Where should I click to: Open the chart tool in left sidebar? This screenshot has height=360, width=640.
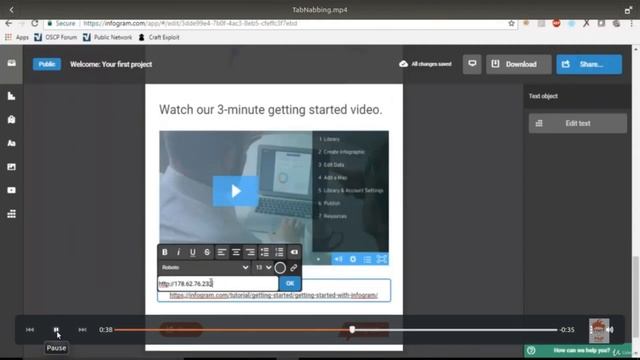[x=11, y=96]
